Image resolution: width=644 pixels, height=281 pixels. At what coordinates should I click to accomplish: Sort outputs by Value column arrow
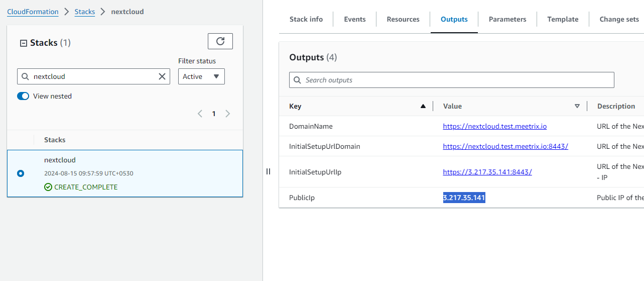click(577, 106)
